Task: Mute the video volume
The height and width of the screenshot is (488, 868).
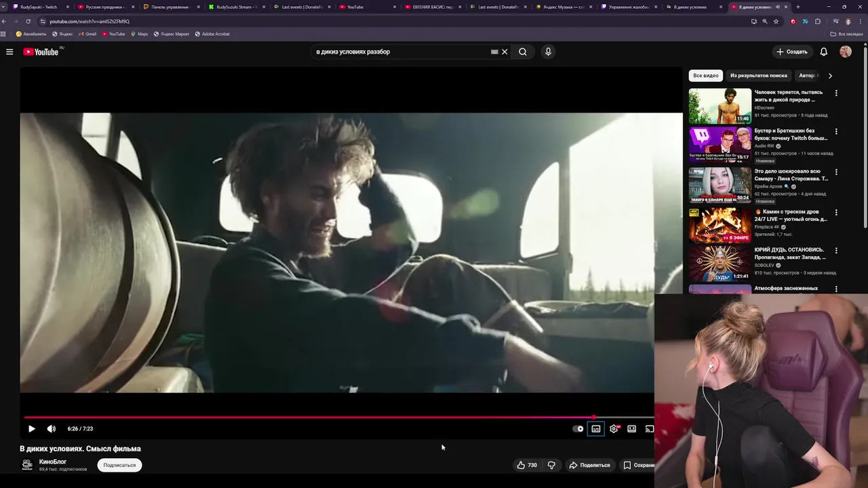Action: (x=52, y=428)
